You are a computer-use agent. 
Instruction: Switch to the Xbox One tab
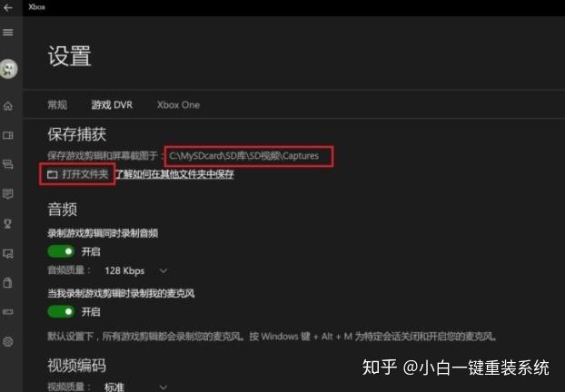[x=178, y=105]
